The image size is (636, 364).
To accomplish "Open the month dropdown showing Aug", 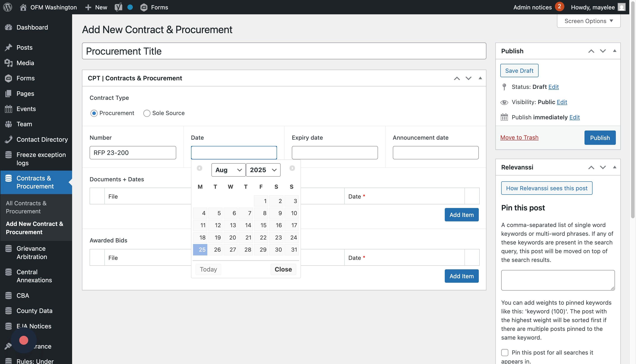I will pos(228,170).
